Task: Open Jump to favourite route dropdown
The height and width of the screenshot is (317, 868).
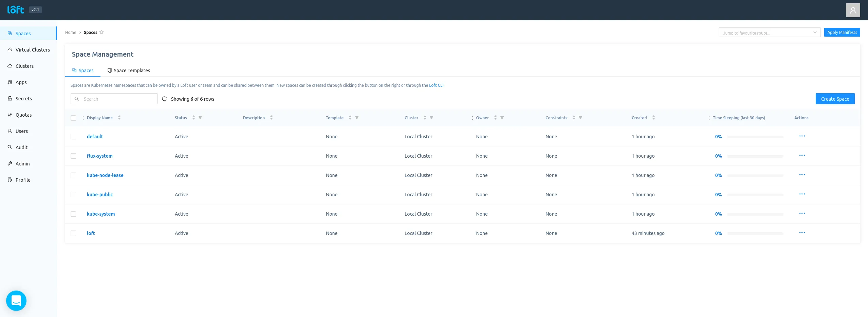Action: (770, 33)
